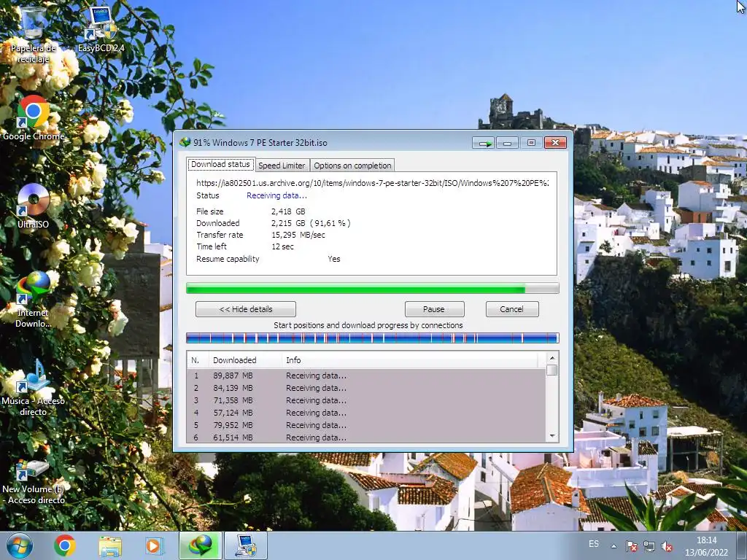The width and height of the screenshot is (747, 560).
Task: Show hidden tray icons arrow
Action: [614, 547]
